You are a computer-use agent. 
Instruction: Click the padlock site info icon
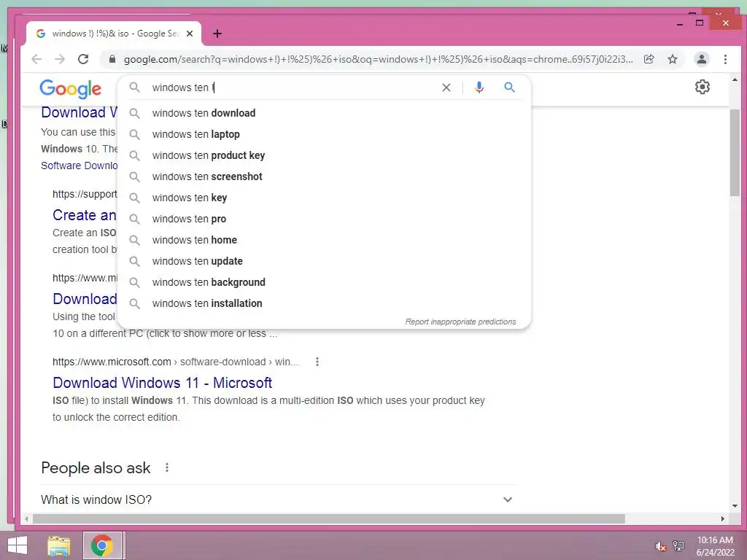click(x=112, y=59)
